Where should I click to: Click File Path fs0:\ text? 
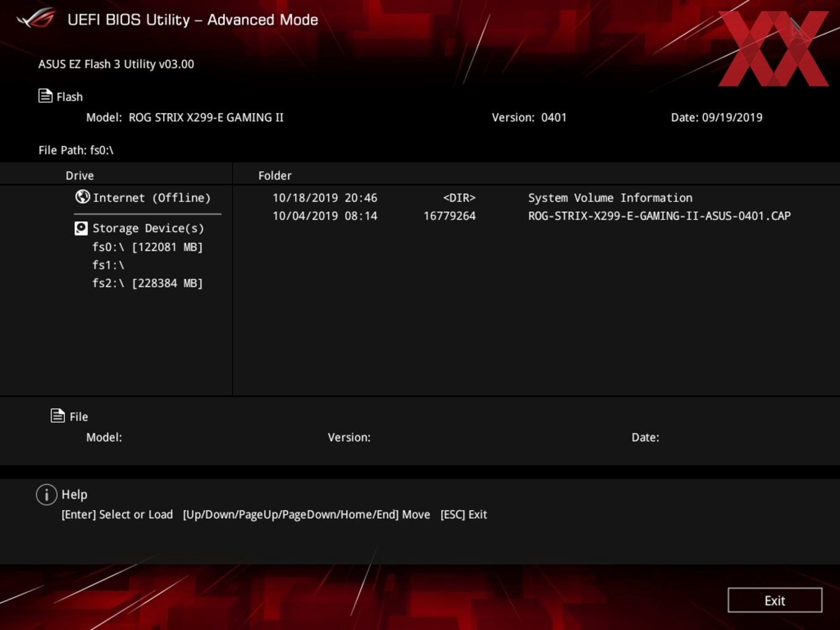point(76,150)
